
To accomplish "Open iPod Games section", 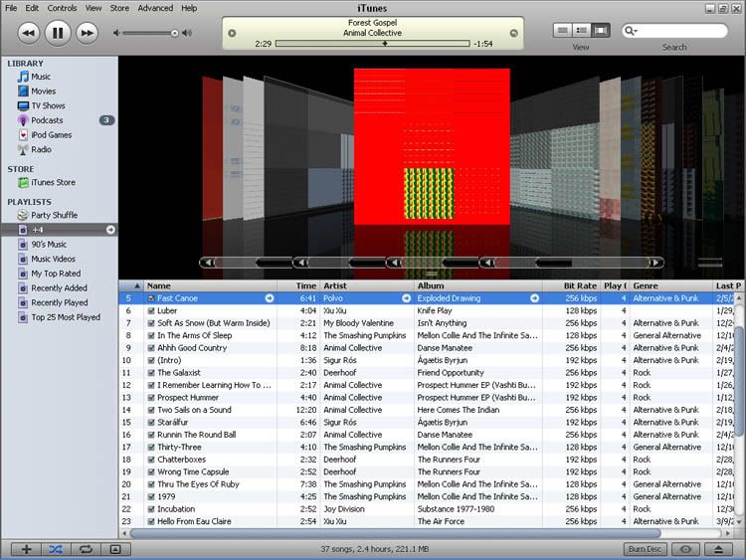I will click(52, 135).
